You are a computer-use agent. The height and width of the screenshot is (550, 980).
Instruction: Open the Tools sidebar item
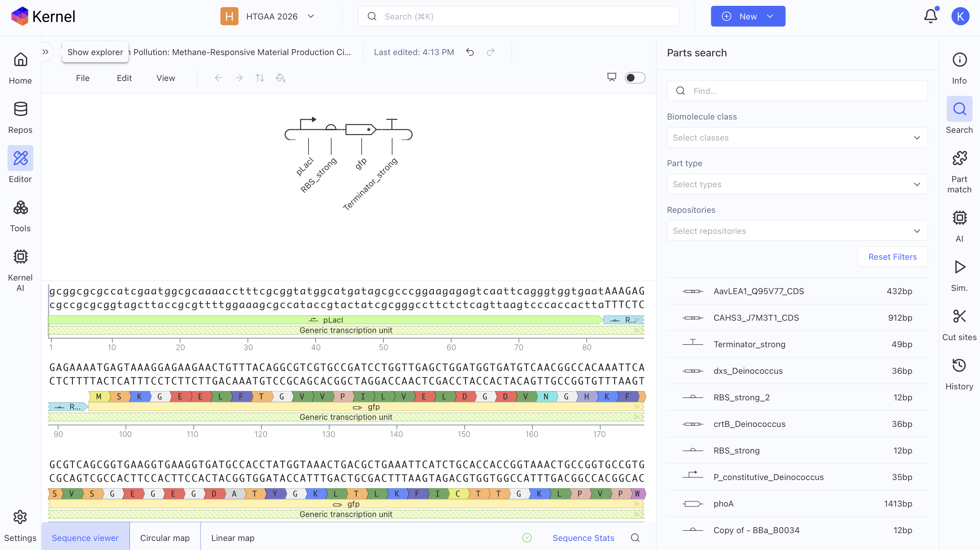tap(20, 216)
